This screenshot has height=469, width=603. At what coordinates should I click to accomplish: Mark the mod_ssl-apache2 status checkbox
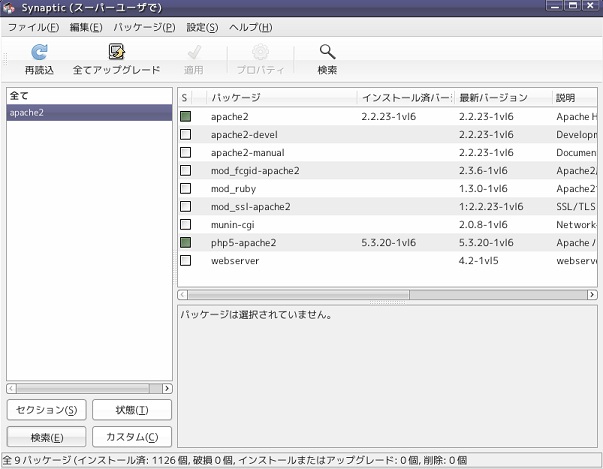(x=186, y=206)
